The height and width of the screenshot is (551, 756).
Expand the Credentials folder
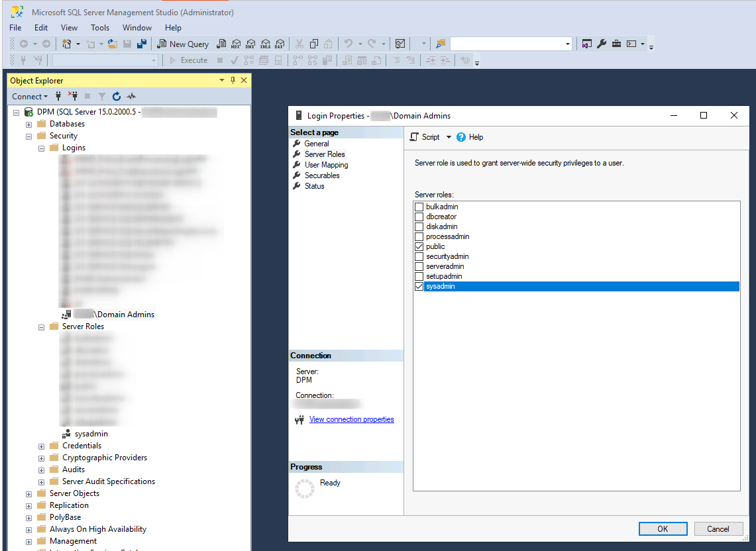[41, 446]
